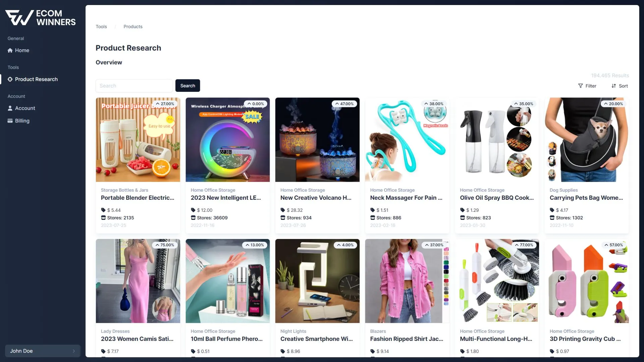Click the Search button
This screenshot has width=644, height=362.
[x=187, y=85]
